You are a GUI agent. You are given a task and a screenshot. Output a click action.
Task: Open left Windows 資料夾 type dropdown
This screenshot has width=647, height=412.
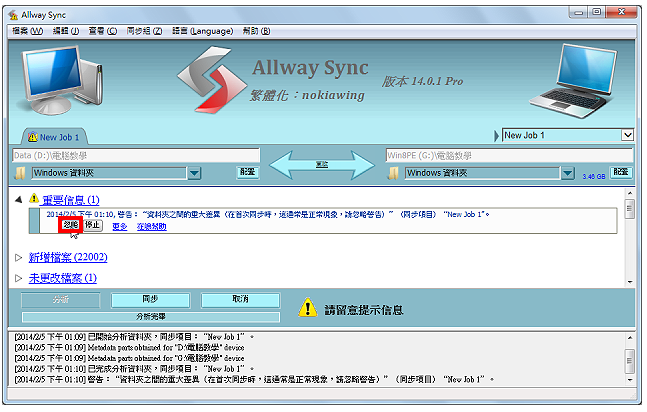[x=194, y=173]
